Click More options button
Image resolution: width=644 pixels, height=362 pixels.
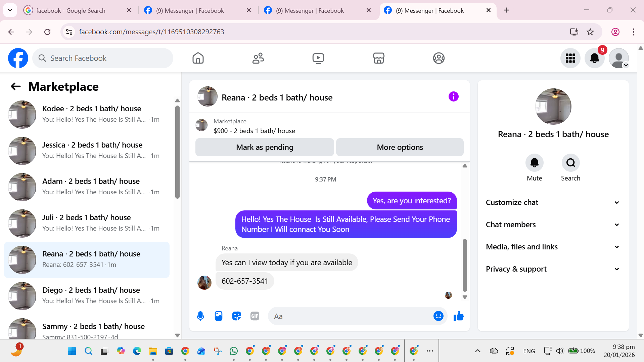[x=400, y=147]
